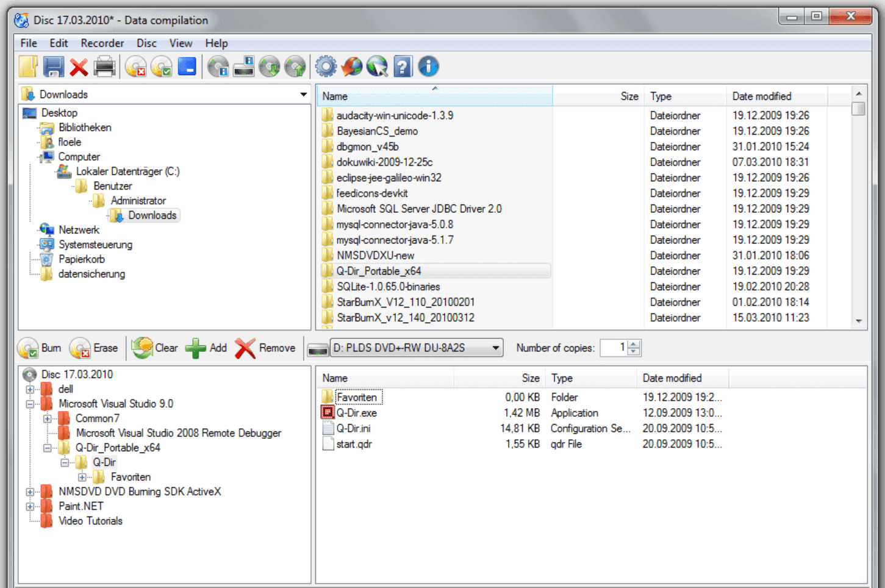Click the upper file list scrollbar up arrow

(859, 94)
